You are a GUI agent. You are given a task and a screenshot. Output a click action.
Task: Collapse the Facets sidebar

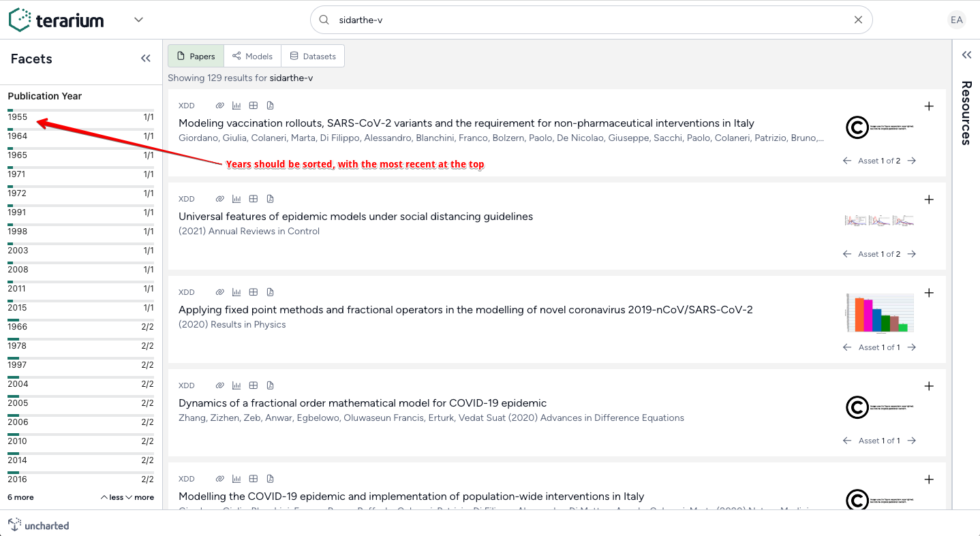[145, 59]
